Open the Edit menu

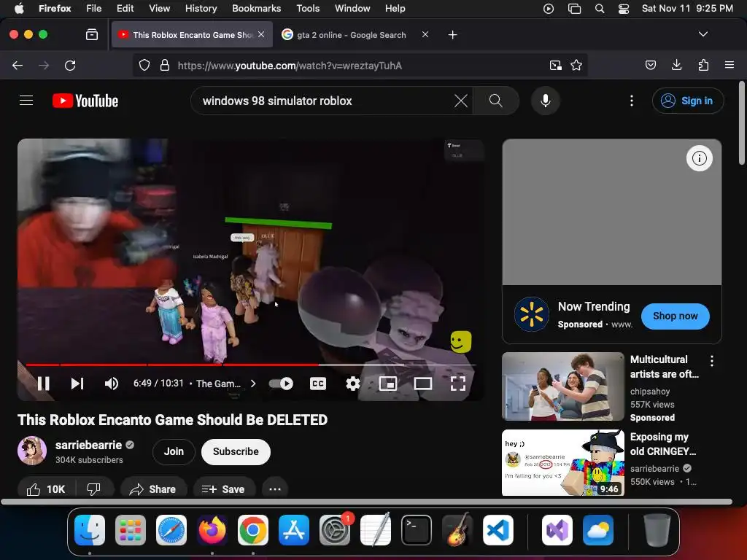point(125,8)
